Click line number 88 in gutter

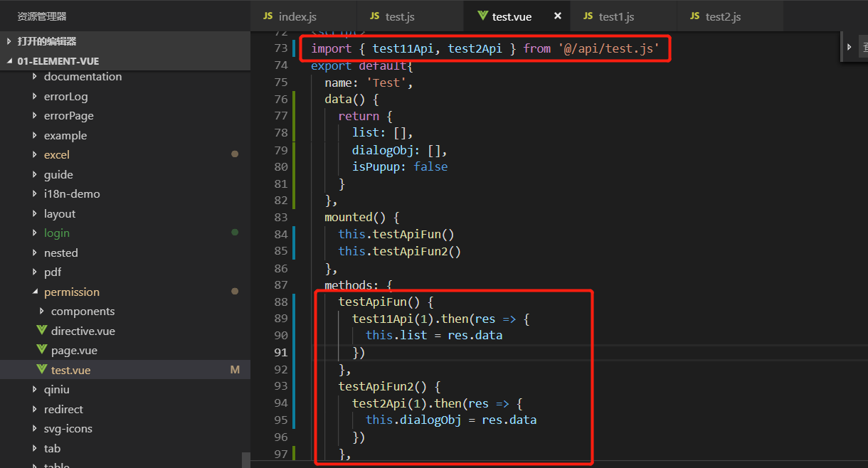(x=280, y=302)
